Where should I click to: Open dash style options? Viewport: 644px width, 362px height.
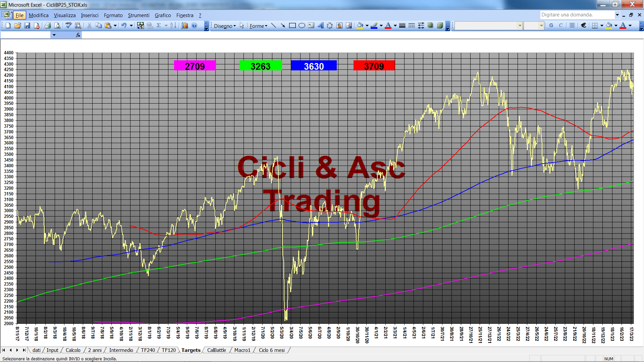(412, 25)
